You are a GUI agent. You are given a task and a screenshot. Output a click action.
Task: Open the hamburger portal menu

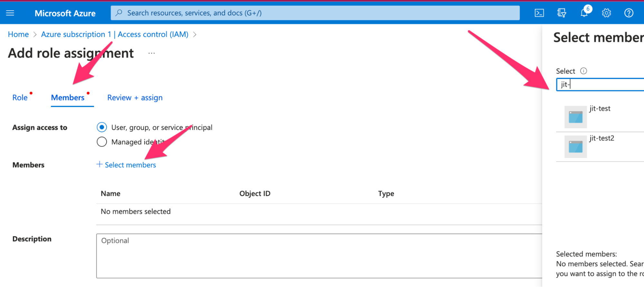coord(10,13)
